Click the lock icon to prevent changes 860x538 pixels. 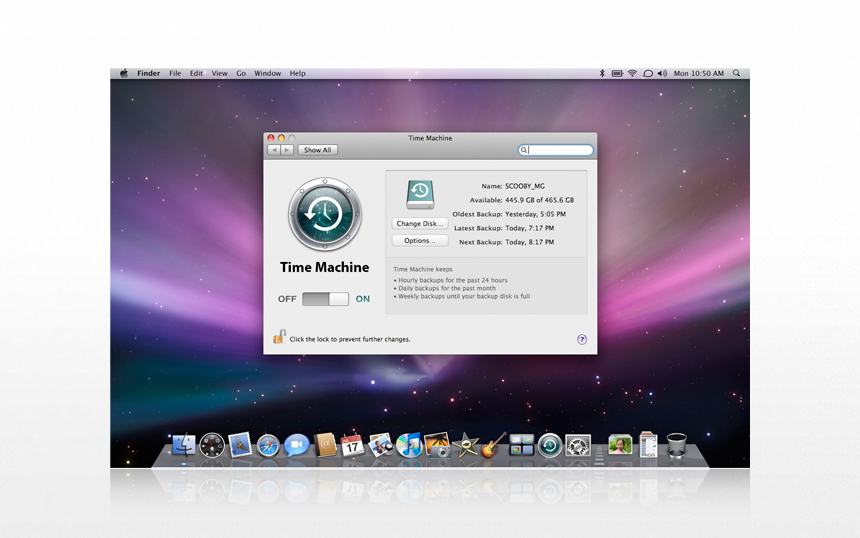[279, 338]
